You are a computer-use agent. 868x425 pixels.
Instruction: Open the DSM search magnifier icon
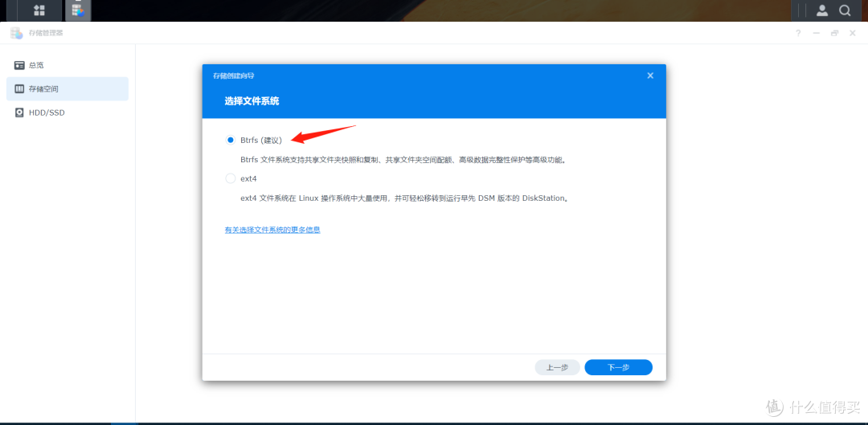coord(845,10)
